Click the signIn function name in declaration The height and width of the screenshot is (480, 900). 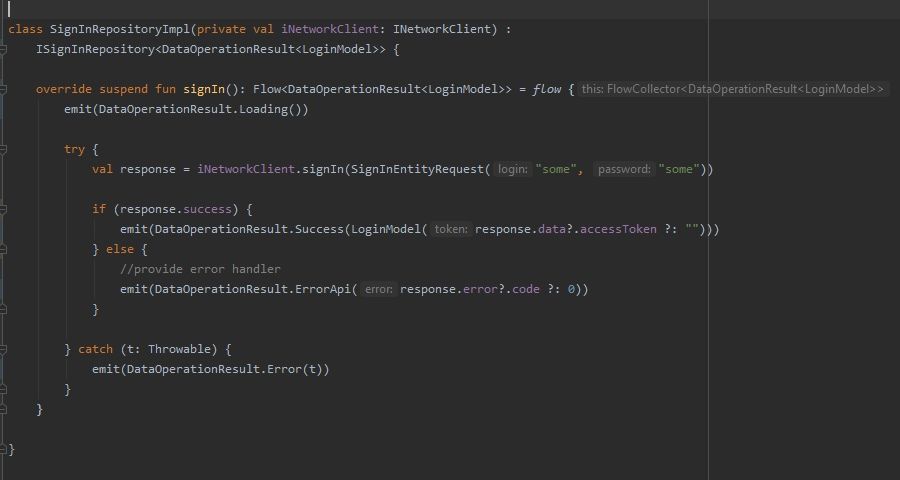tap(204, 90)
